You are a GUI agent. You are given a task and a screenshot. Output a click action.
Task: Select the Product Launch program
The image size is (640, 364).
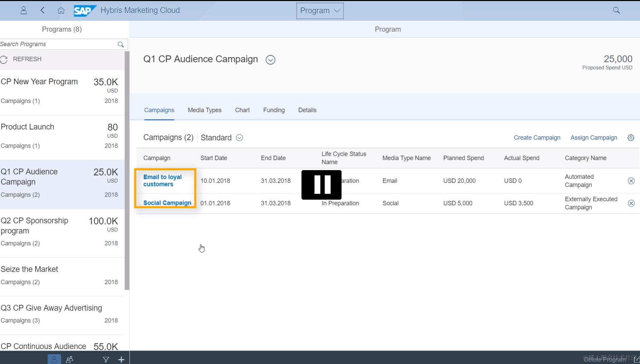[x=62, y=137]
